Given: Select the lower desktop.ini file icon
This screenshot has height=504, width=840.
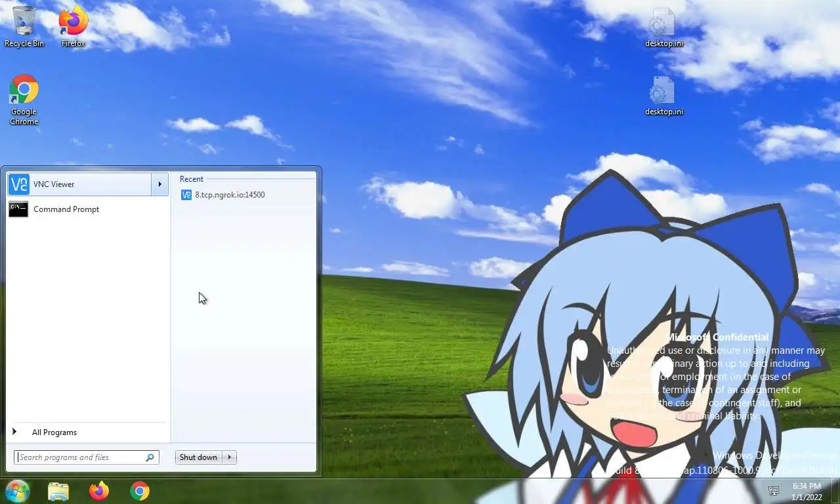Looking at the screenshot, I should [663, 96].
